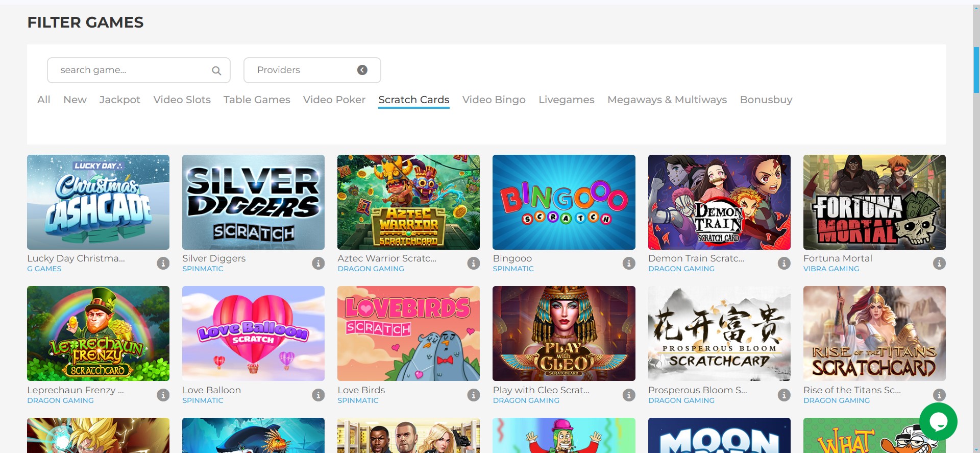Open info icon for Rise of the Titans
The image size is (980, 453).
[939, 395]
